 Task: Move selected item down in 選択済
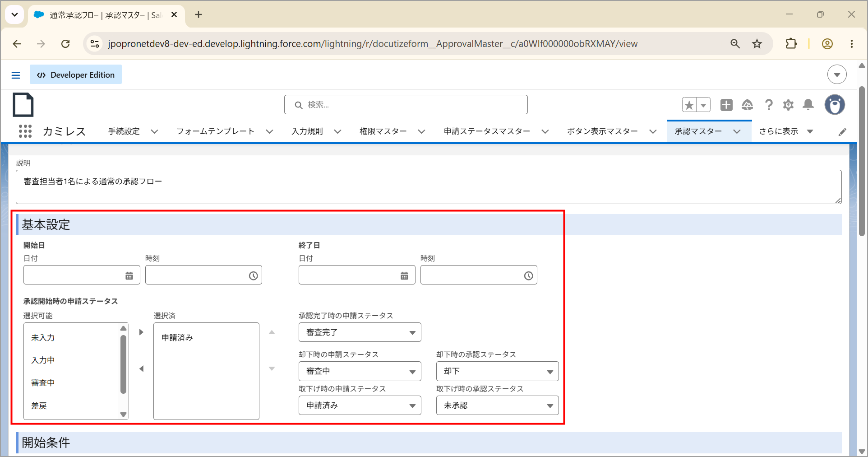(272, 369)
